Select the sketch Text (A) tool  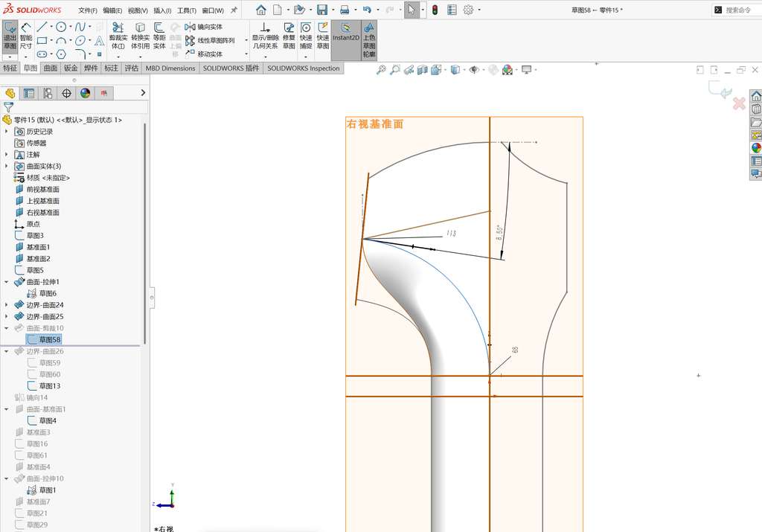(x=99, y=40)
